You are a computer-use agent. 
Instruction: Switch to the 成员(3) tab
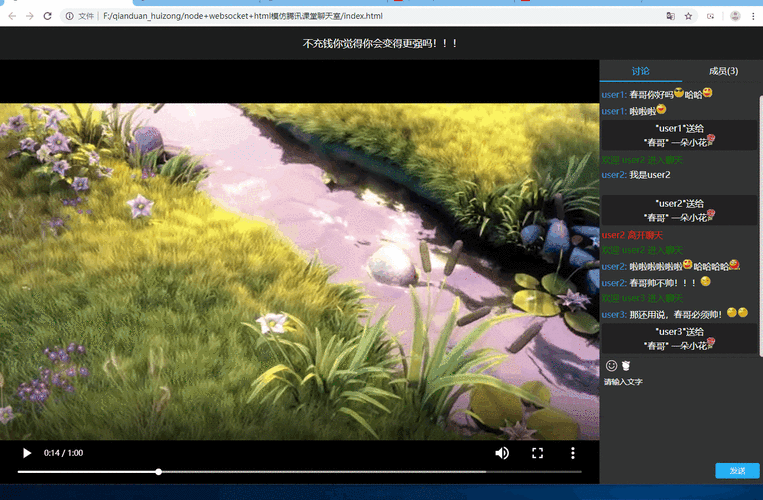pos(723,71)
